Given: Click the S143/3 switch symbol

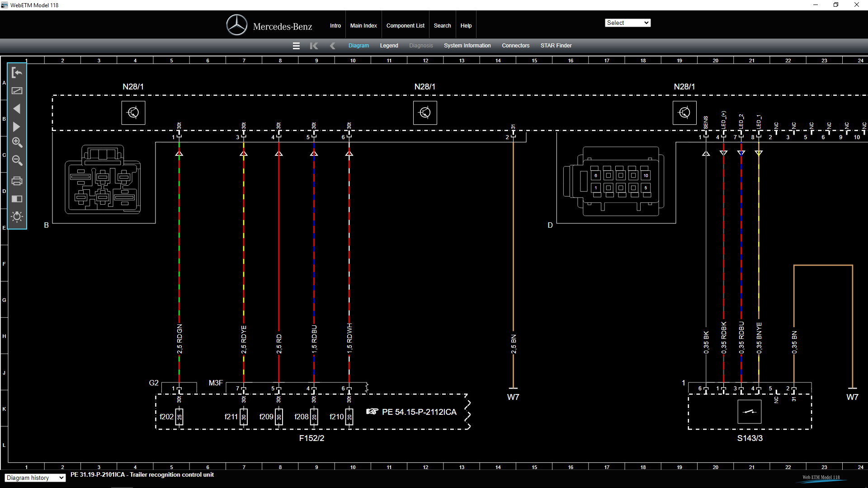Looking at the screenshot, I should (749, 412).
